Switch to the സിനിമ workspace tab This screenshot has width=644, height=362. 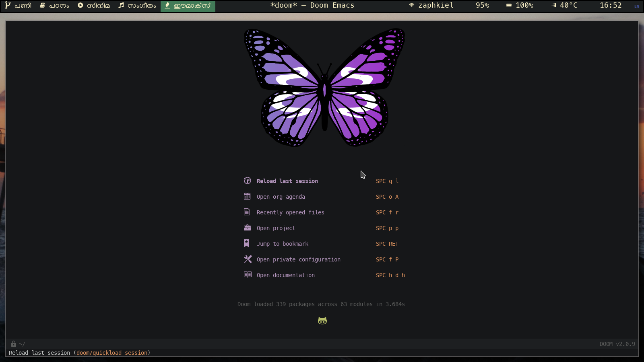click(94, 6)
